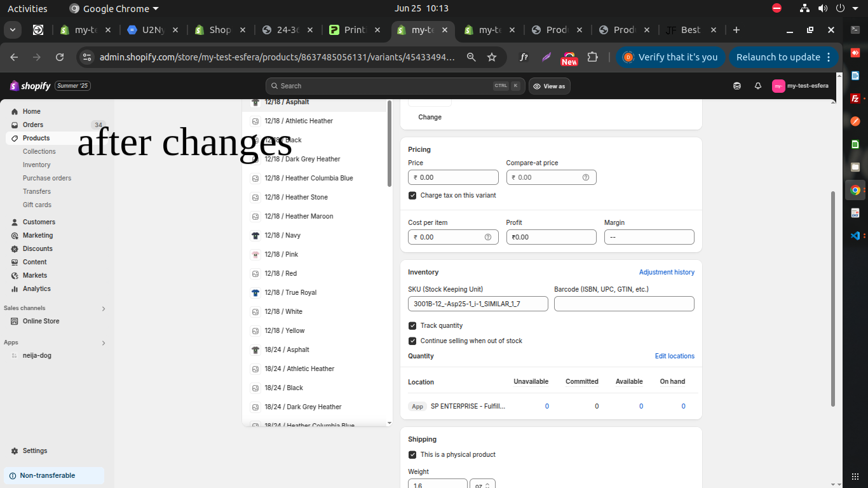
Task: Disable Continue selling when out of stock
Action: (412, 341)
